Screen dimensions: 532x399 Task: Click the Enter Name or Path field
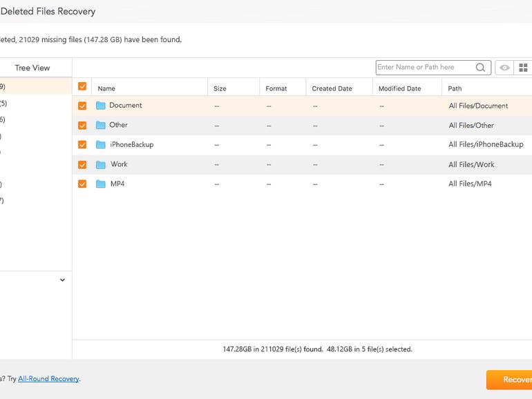tap(423, 68)
